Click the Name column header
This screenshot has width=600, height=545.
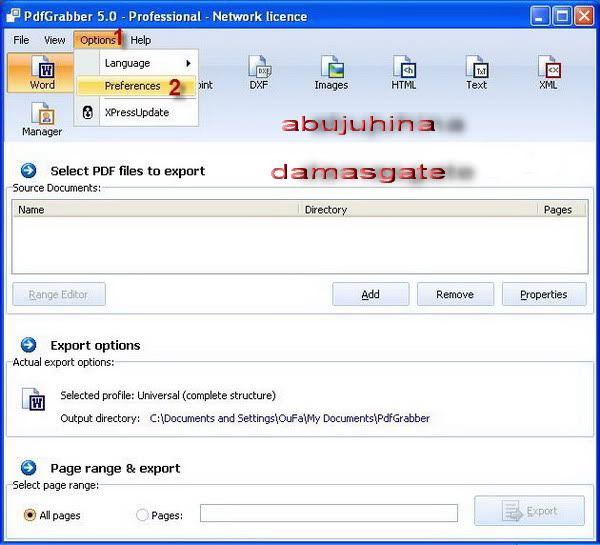pos(155,209)
